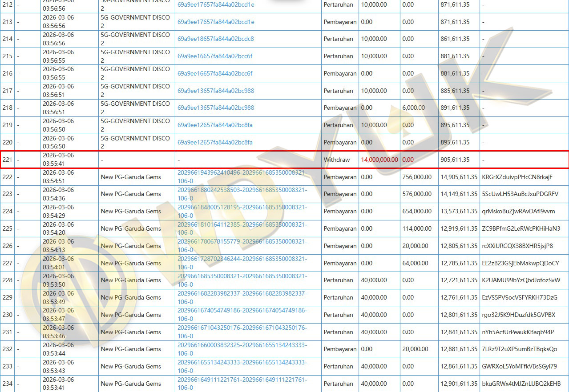
Task: Open Garuda Gems link starting 2029661943962410496
Action: coord(242,172)
